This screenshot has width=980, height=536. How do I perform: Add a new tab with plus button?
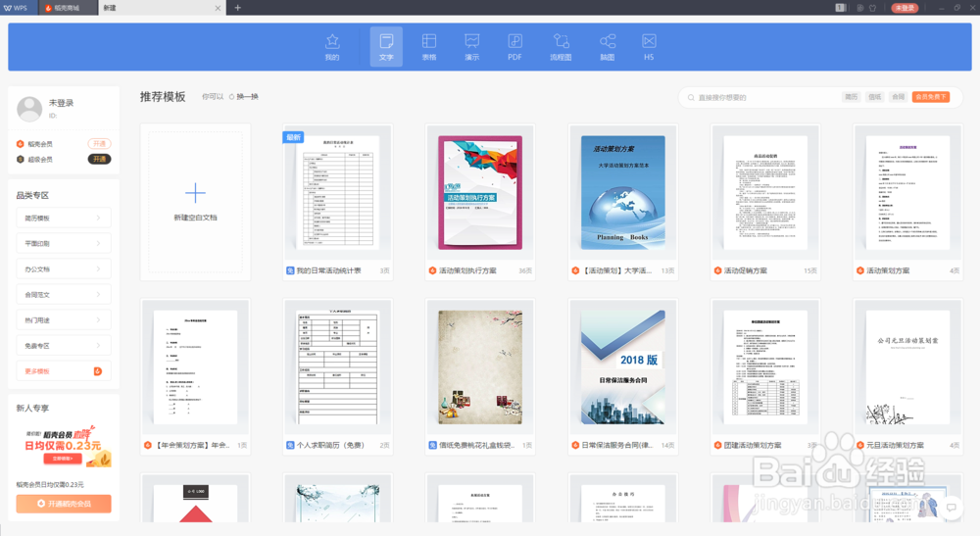[237, 8]
